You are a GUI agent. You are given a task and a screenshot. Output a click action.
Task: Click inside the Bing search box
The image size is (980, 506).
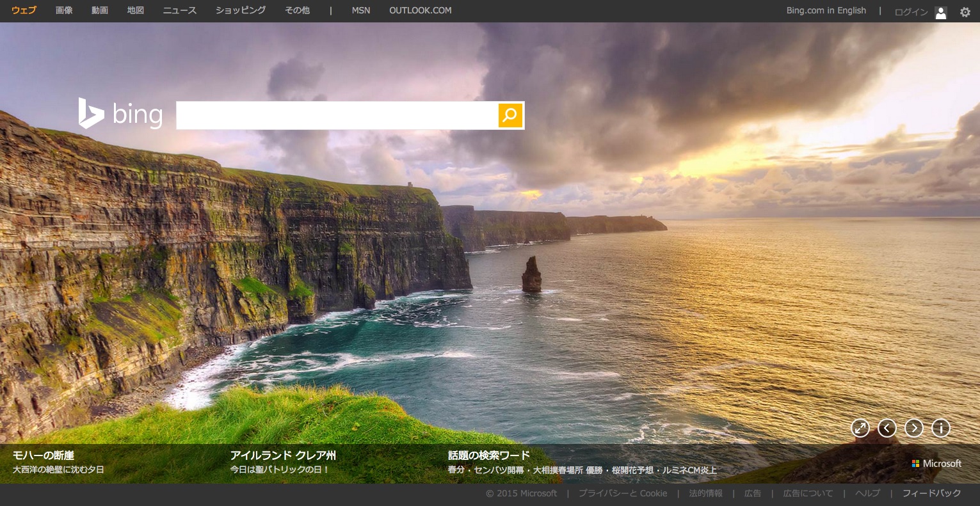click(337, 115)
